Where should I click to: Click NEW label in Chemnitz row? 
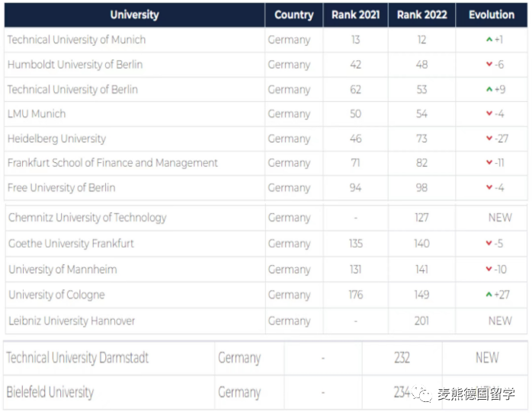(500, 218)
